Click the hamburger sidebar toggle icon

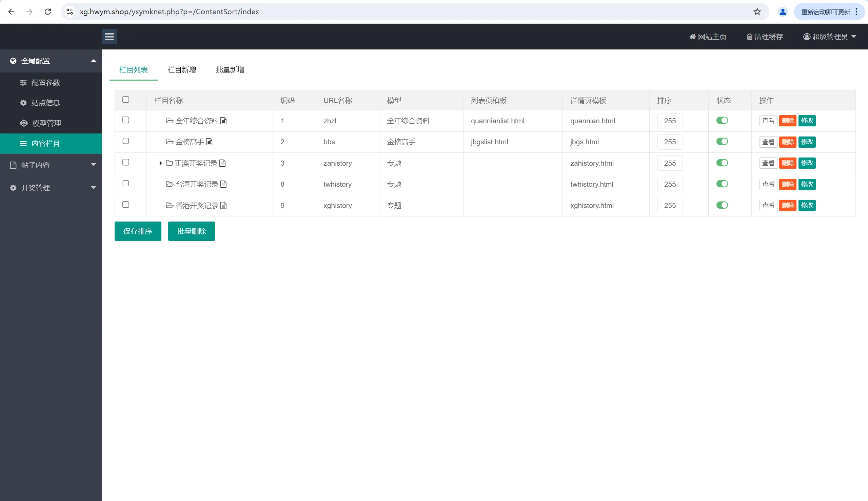click(x=109, y=37)
